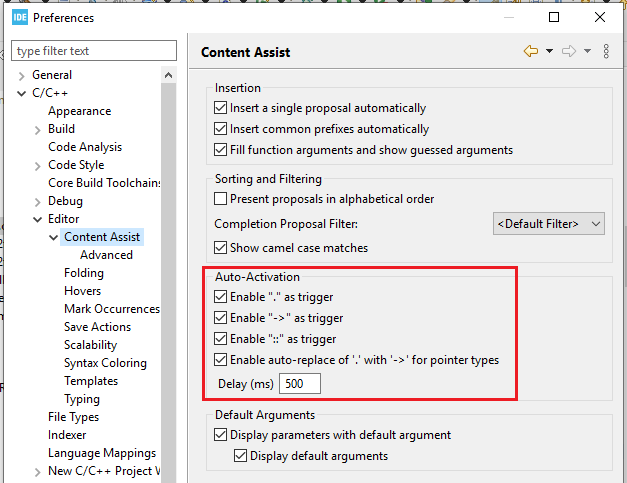Collapse the Content Assist tree node
The width and height of the screenshot is (627, 483).
[x=54, y=237]
